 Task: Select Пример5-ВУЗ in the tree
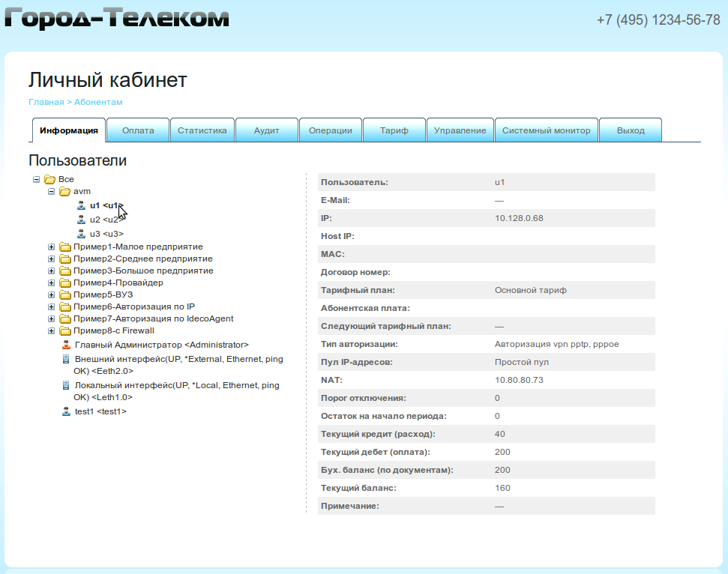[x=103, y=295]
